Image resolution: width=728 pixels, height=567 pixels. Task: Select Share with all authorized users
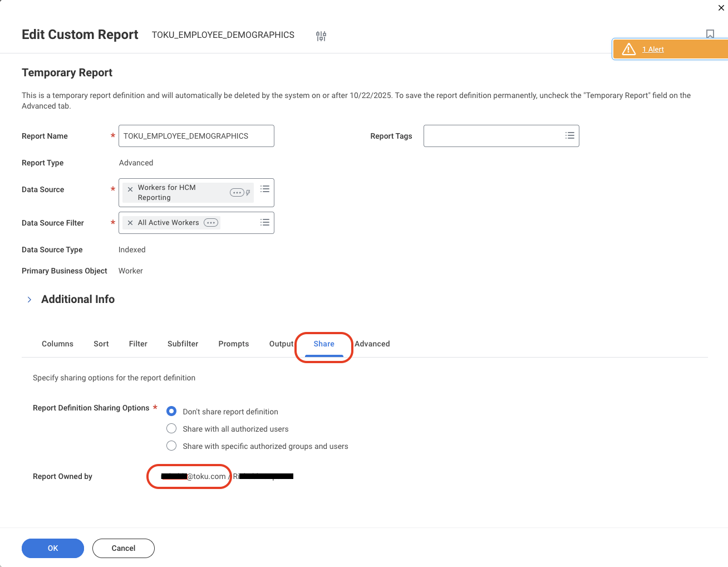coord(171,428)
